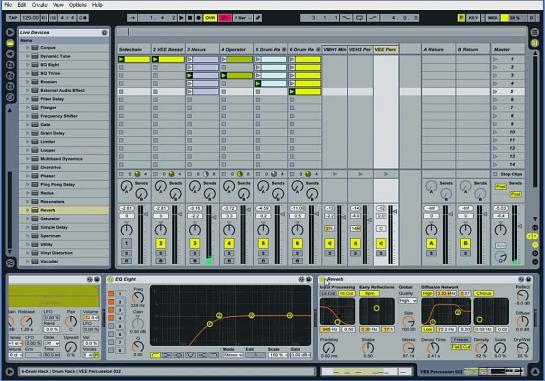The image size is (545, 381).
Task: Click the global Record button
Action: [x=198, y=18]
